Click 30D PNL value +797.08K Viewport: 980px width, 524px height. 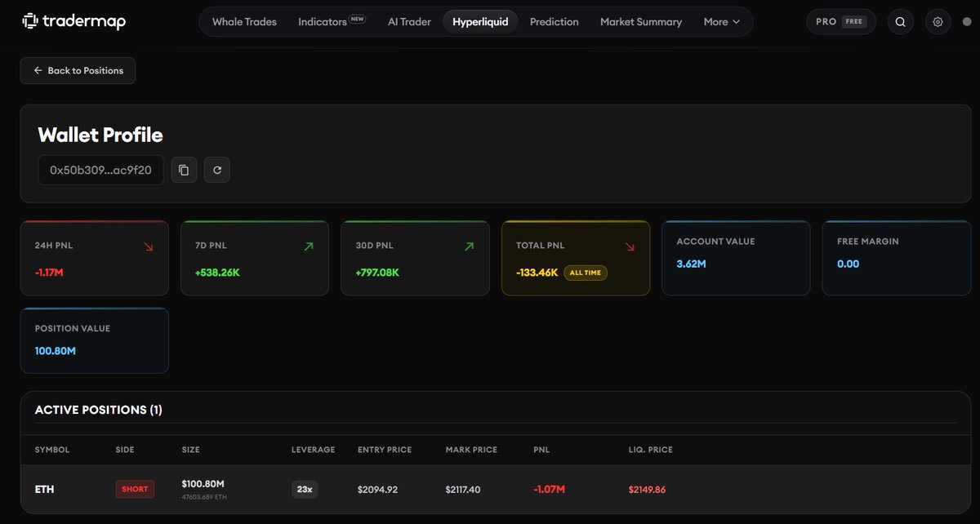tap(377, 272)
